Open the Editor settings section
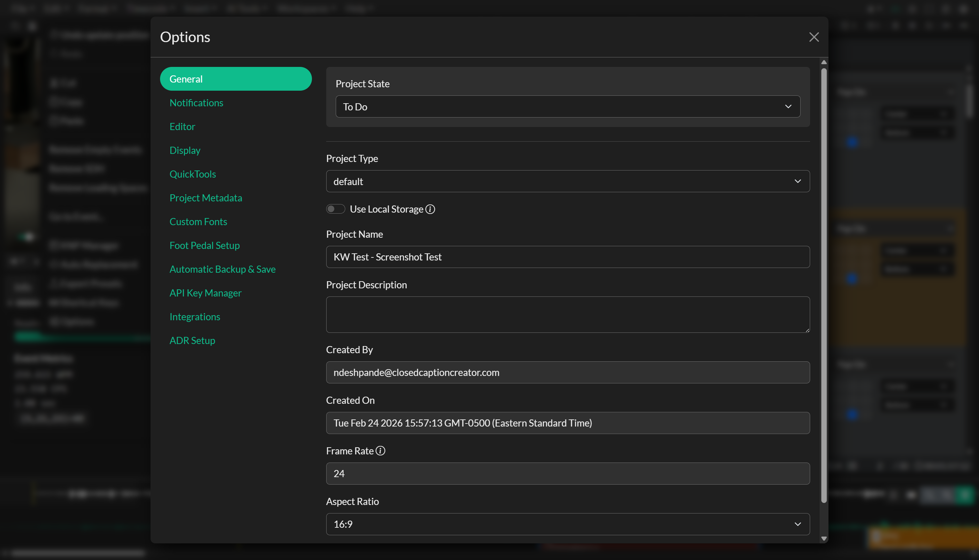Viewport: 979px width, 560px height. [x=182, y=127]
